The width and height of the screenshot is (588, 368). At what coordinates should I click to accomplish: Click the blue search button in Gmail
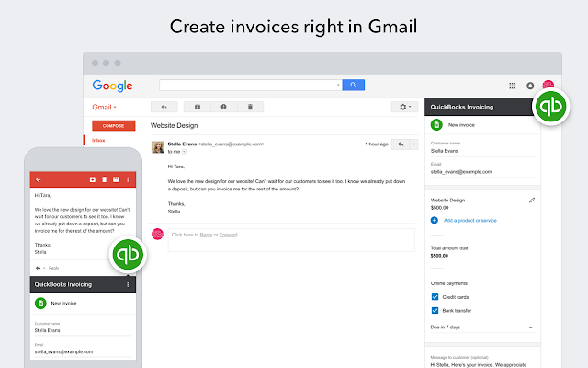[353, 85]
